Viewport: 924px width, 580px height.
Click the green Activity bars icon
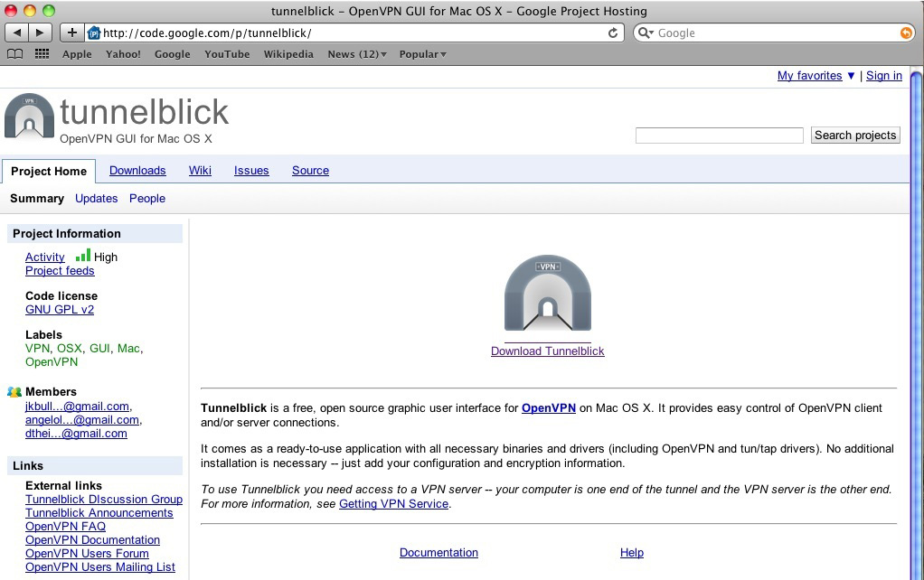pos(83,255)
